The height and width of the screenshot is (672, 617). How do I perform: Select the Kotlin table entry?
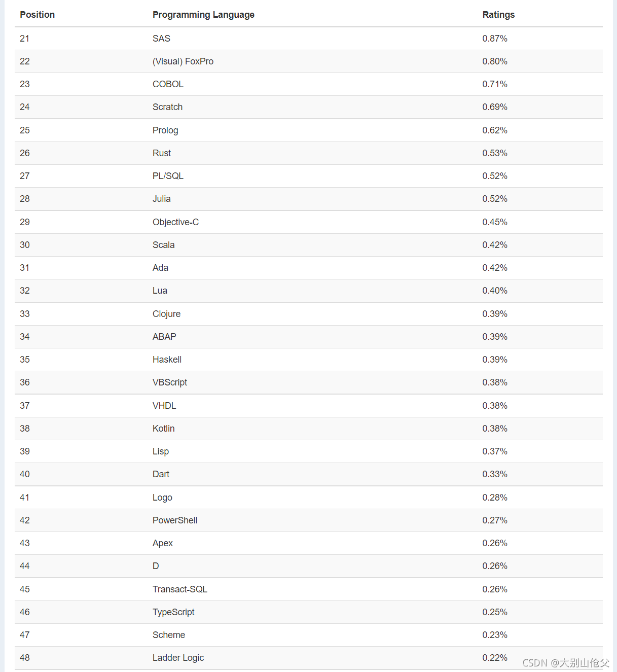point(163,429)
